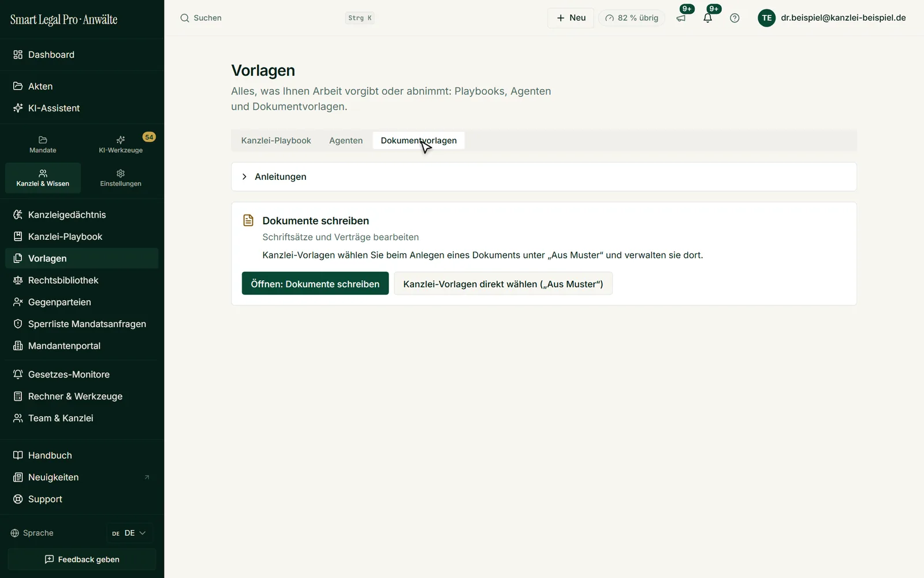Select Vorlagen in the sidebar
The width and height of the screenshot is (924, 578).
click(x=82, y=258)
